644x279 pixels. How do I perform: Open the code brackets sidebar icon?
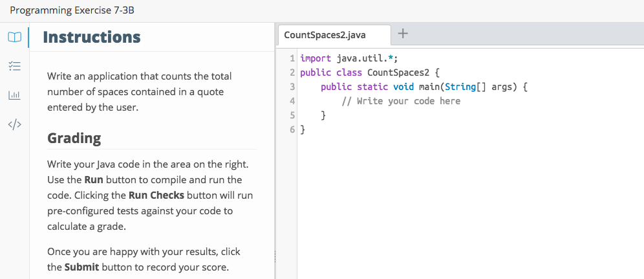14,124
